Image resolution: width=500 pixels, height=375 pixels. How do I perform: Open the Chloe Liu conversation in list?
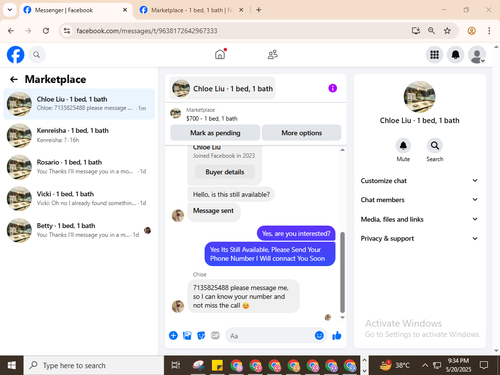(79, 104)
